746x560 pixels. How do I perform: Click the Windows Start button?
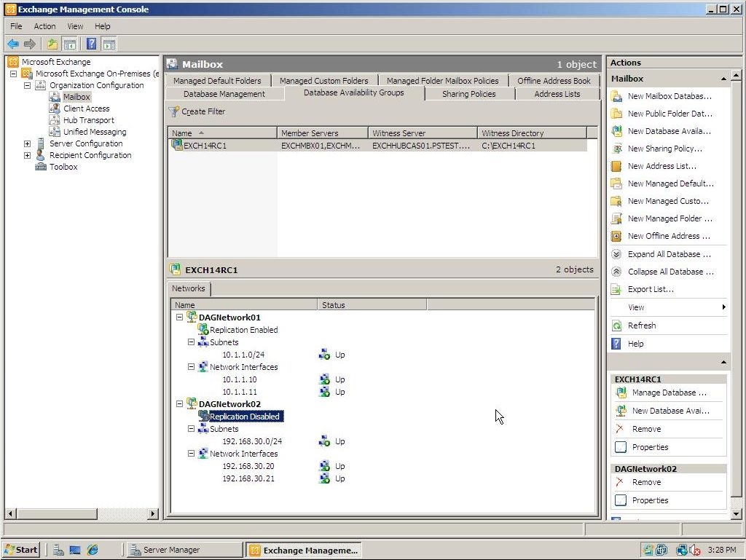[x=21, y=550]
